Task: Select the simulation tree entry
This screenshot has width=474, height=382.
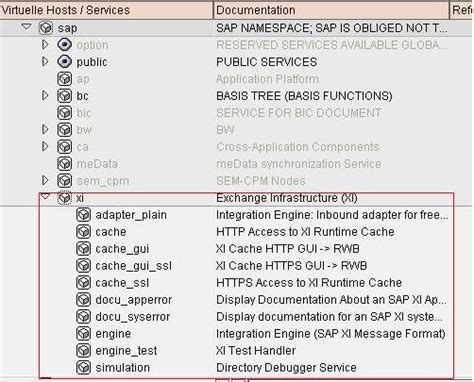Action: pos(122,367)
